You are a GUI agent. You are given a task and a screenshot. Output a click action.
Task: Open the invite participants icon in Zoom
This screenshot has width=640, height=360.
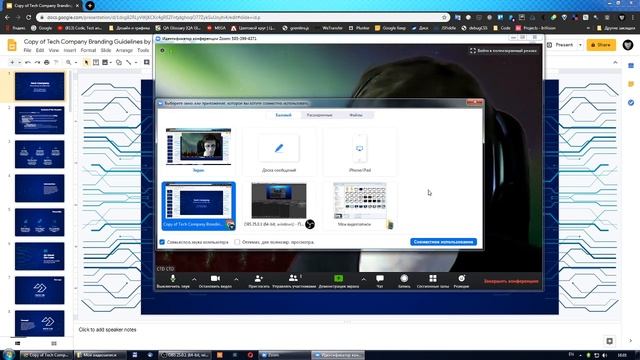coord(259,278)
